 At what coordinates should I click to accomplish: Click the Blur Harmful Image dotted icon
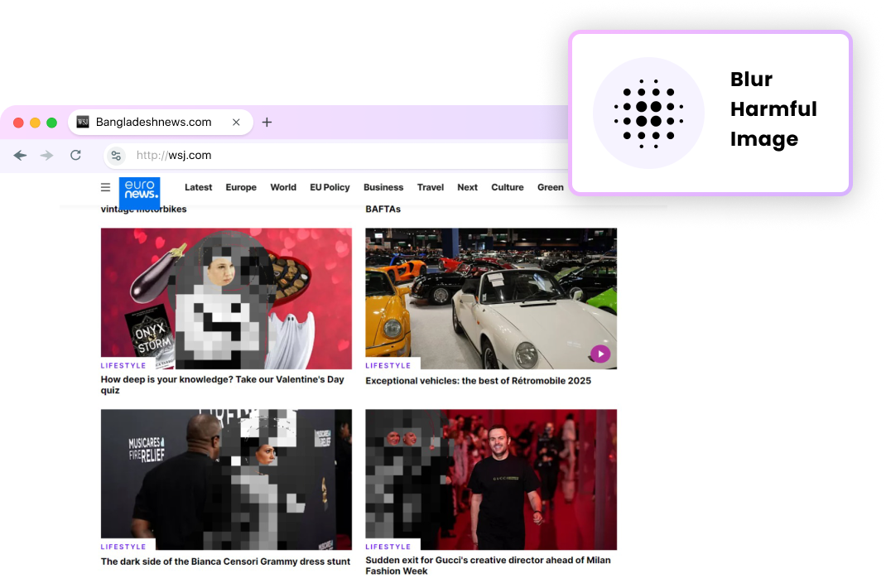point(648,113)
